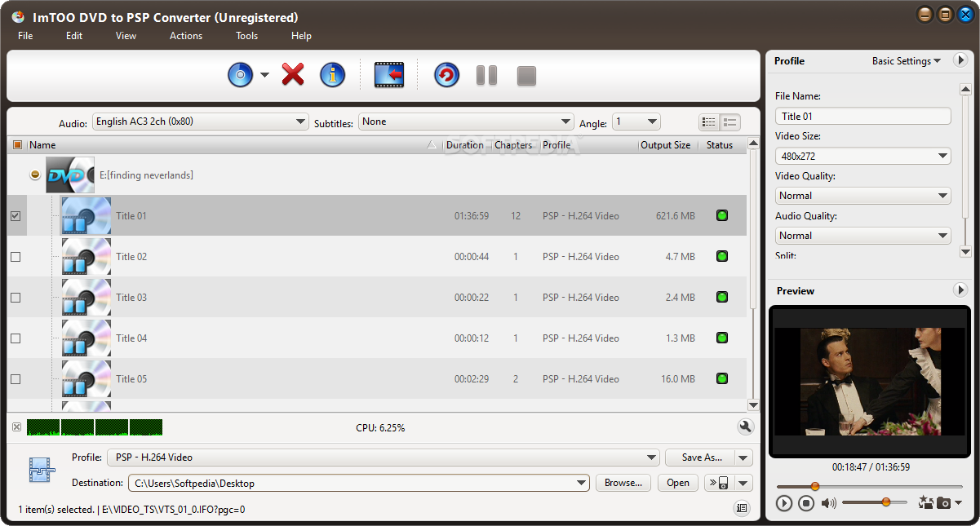The width and height of the screenshot is (980, 526).
Task: Click the red X Remove icon
Action: pos(293,75)
